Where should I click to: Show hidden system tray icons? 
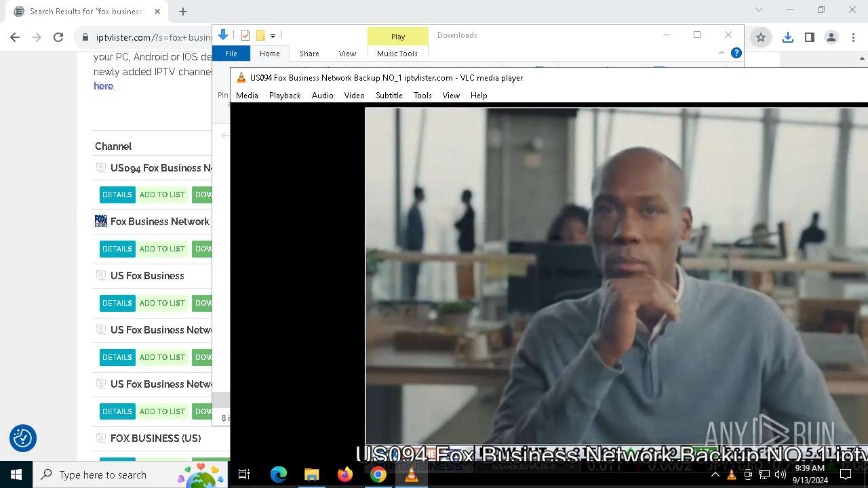click(715, 475)
